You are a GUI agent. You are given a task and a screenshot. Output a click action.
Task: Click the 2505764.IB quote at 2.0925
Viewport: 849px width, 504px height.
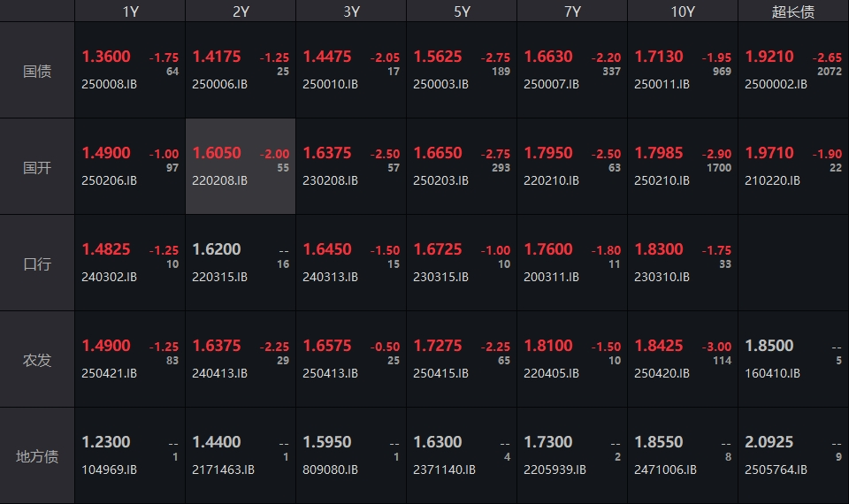[x=793, y=455]
